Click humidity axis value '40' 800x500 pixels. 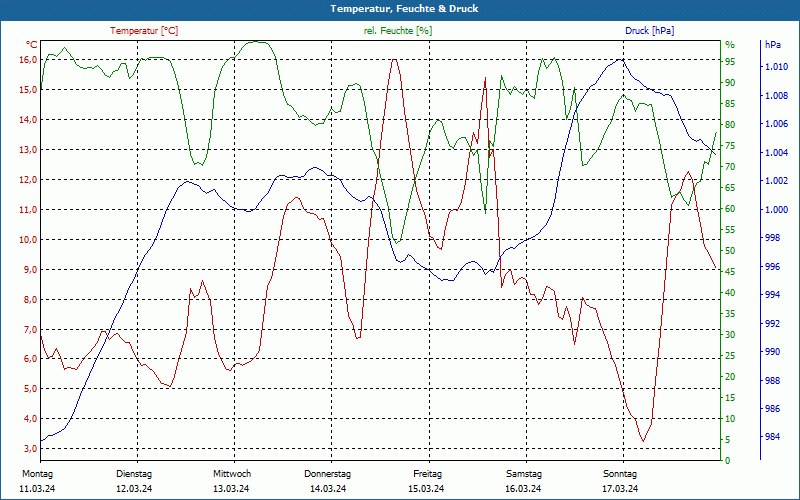[730, 293]
